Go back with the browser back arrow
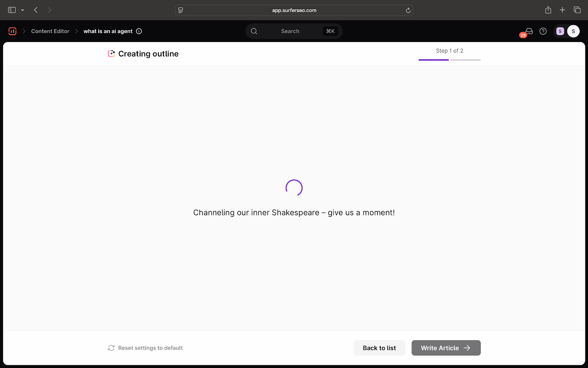 coord(36,10)
